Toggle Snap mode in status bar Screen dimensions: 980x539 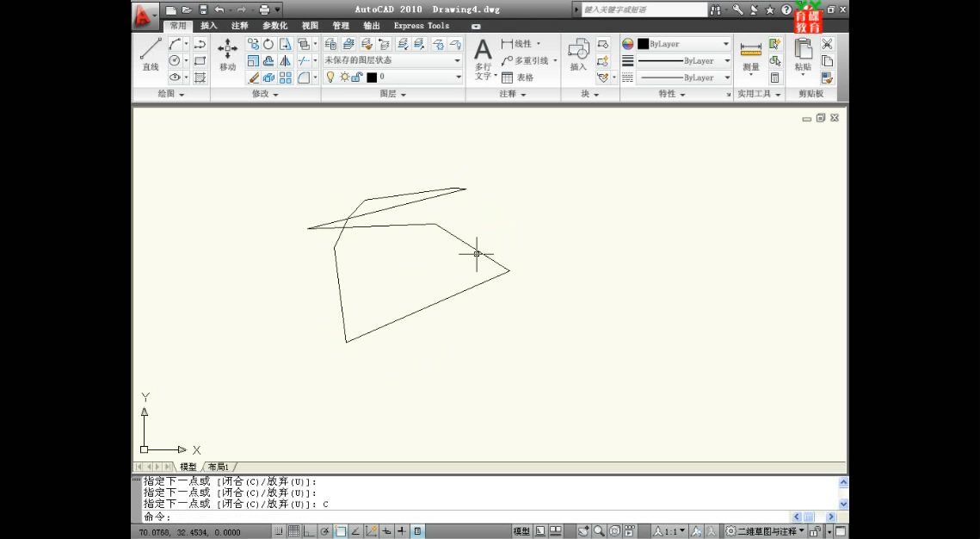pos(279,531)
